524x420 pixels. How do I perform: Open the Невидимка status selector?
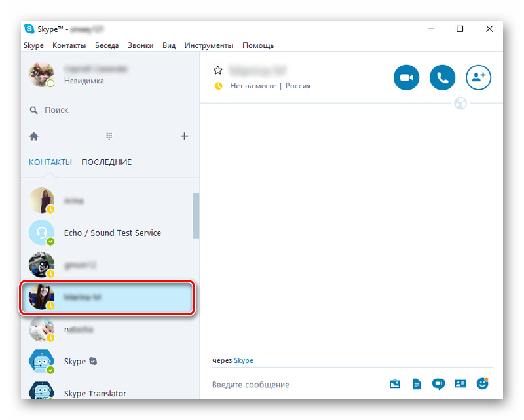pos(84,81)
